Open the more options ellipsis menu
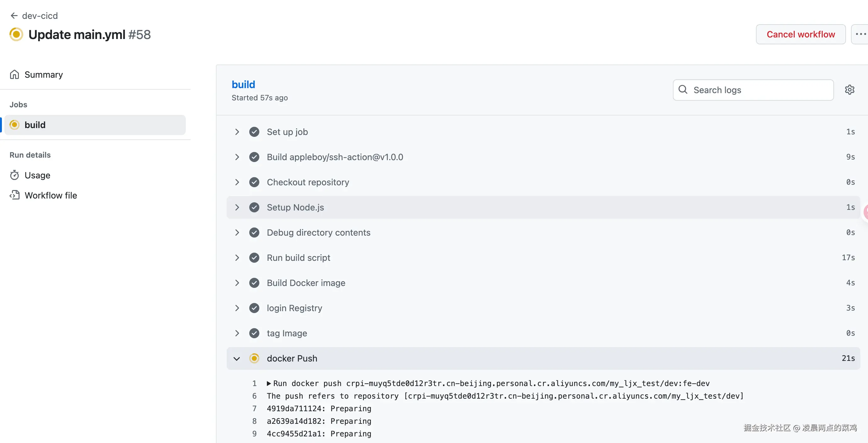The image size is (868, 443). coord(860,34)
